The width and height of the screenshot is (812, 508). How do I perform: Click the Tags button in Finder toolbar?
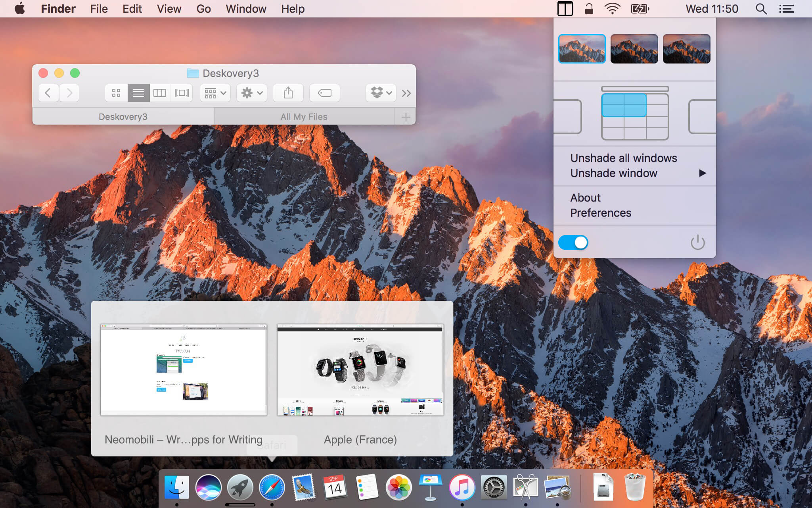click(x=323, y=92)
